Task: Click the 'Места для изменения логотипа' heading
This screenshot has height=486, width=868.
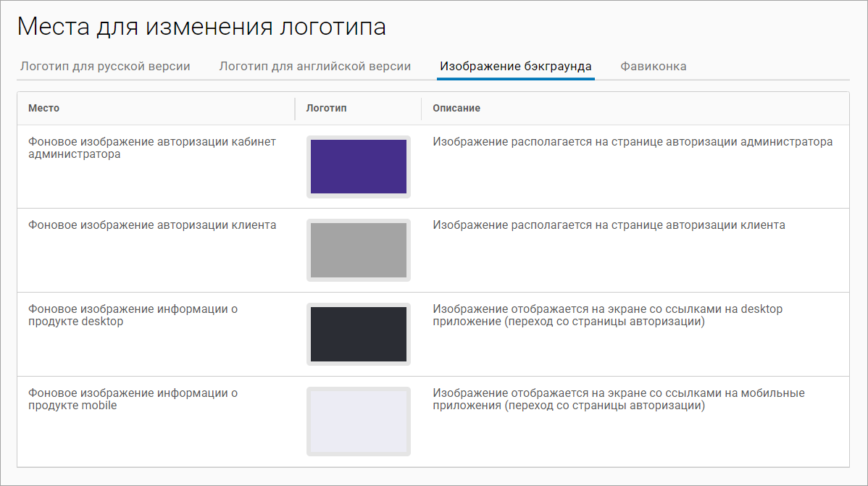Action: [201, 27]
